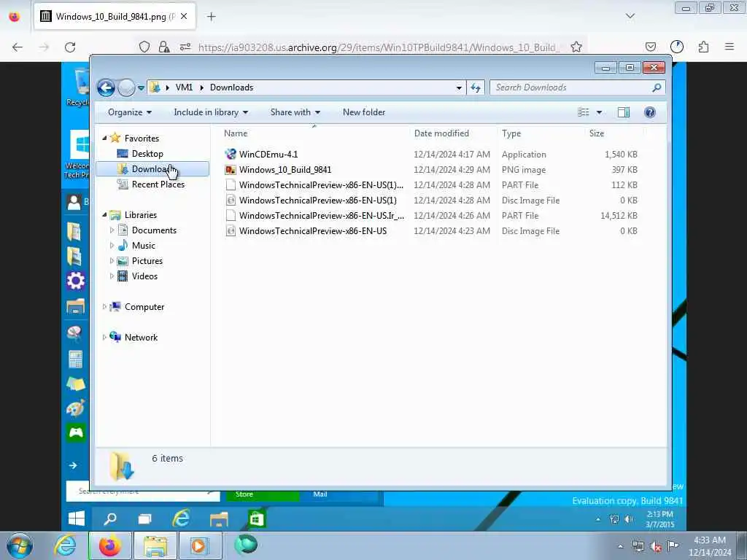Image resolution: width=747 pixels, height=560 pixels.
Task: Click the WinCDEmu-4.1 file icon
Action: (231, 155)
